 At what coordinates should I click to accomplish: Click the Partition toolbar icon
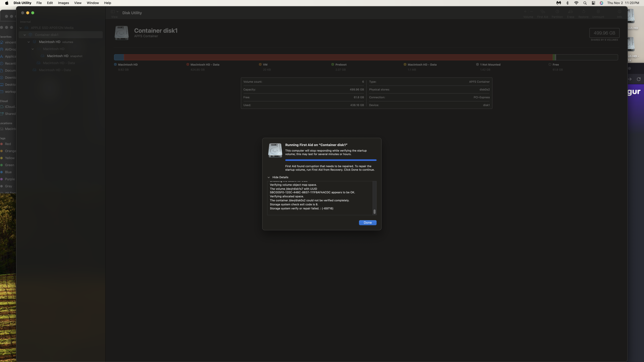tap(557, 12)
